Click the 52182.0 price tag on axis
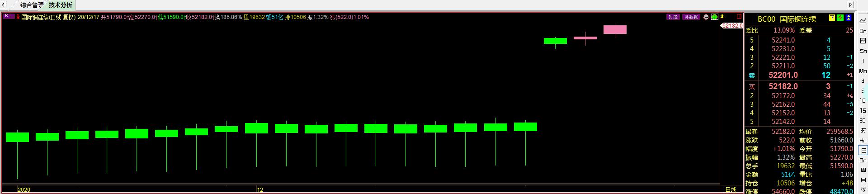Viewport: 868px width, 194px height. [x=731, y=26]
